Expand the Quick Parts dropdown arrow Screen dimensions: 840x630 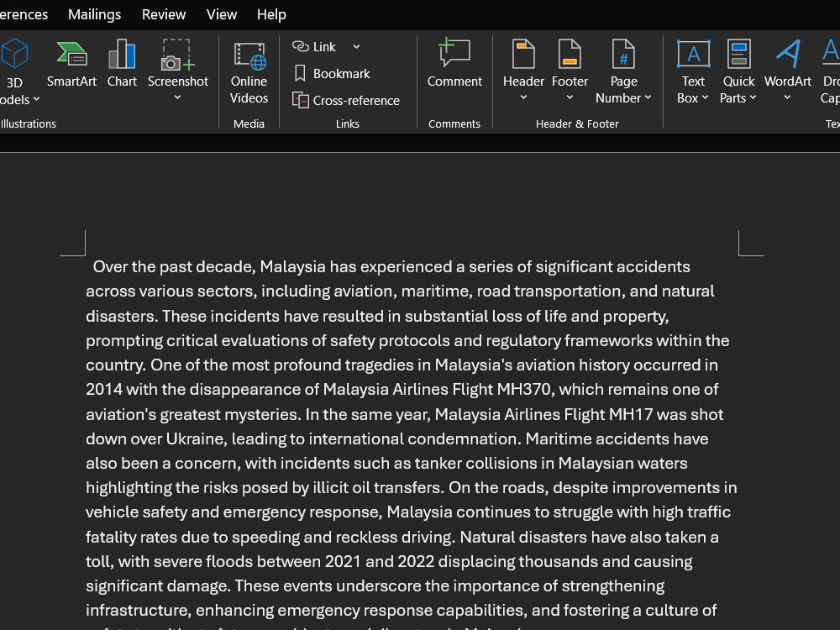753,97
